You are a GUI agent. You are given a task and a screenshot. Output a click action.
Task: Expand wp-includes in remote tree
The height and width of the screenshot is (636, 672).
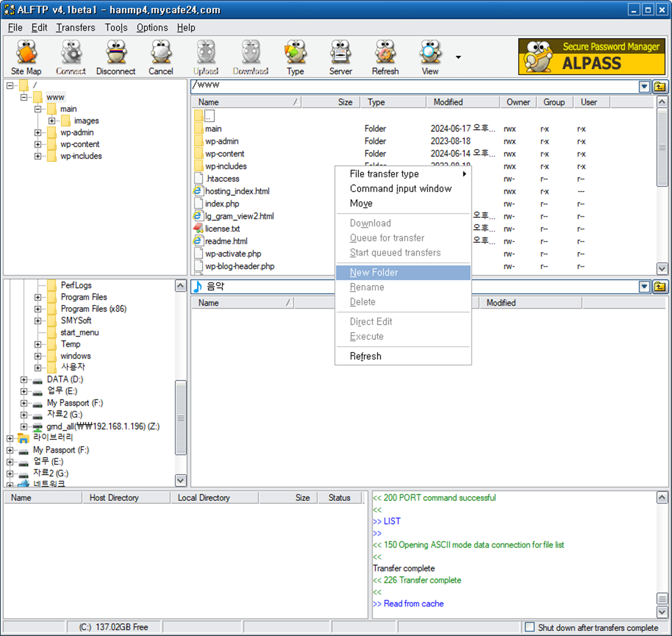click(x=38, y=156)
